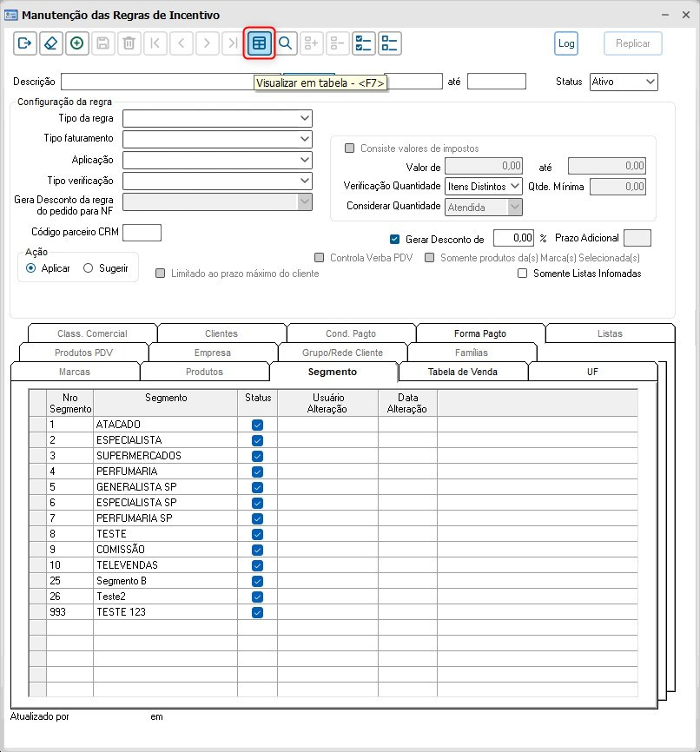Click the window app icon in title bar
This screenshot has width=700, height=752.
(11, 15)
